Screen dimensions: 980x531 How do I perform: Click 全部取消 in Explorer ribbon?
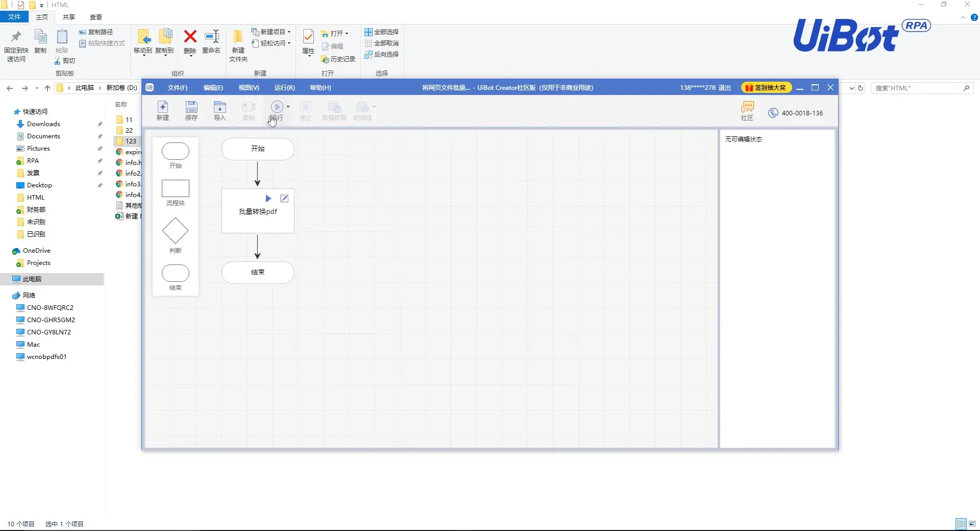[x=381, y=43]
